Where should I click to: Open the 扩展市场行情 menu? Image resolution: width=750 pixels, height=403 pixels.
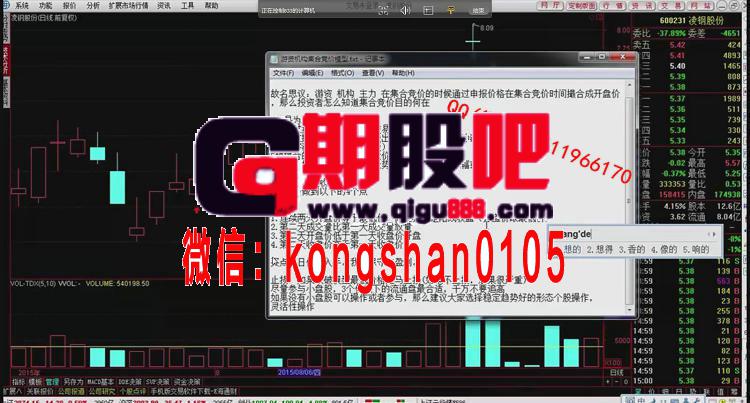click(x=129, y=6)
